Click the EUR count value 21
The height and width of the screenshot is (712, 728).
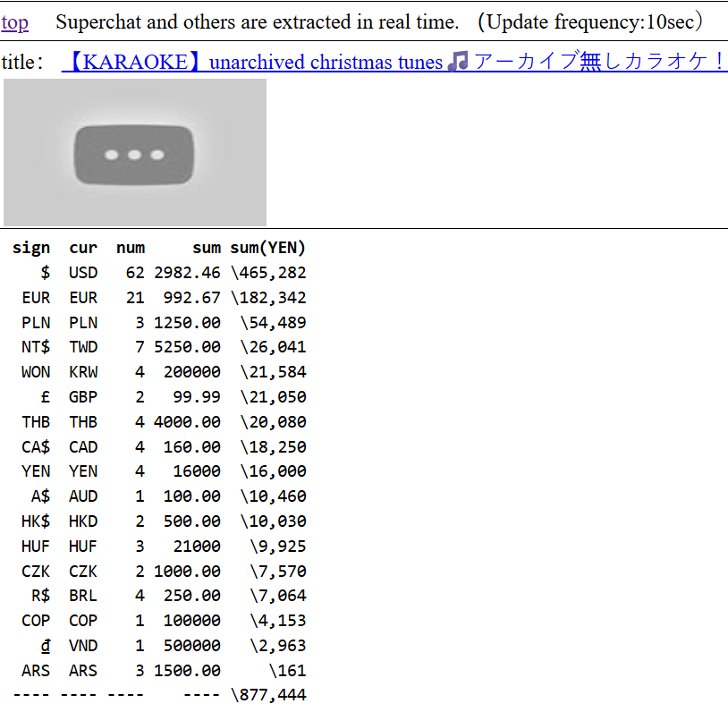point(135,298)
